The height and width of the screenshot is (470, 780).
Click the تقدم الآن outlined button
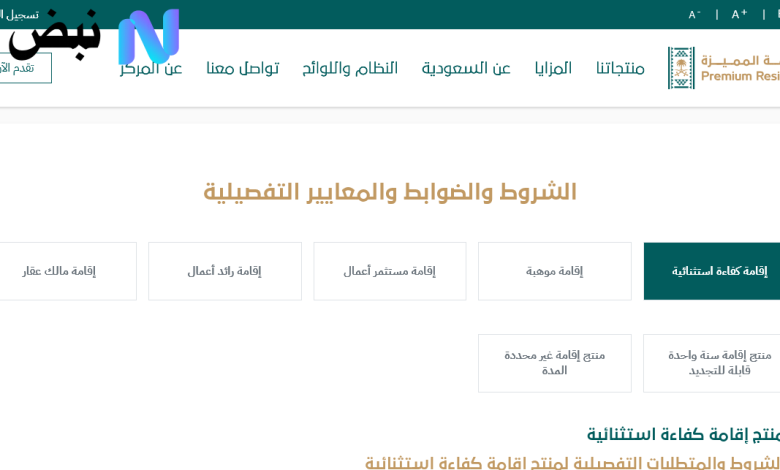(x=26, y=68)
